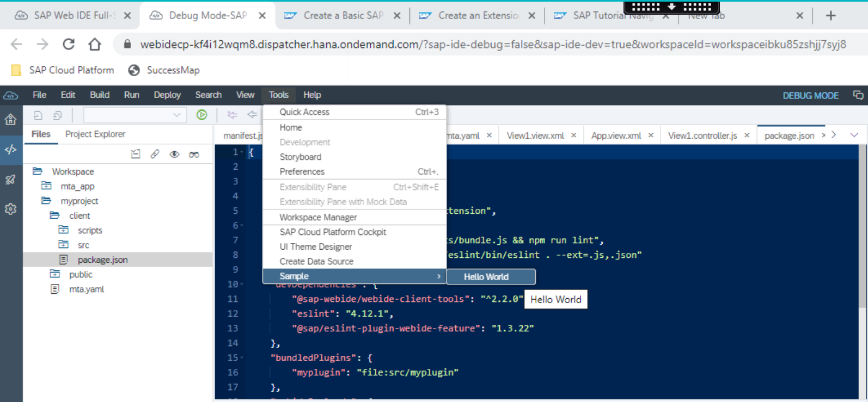Open the View1.controller.js editor tab
868x402 pixels.
click(702, 135)
